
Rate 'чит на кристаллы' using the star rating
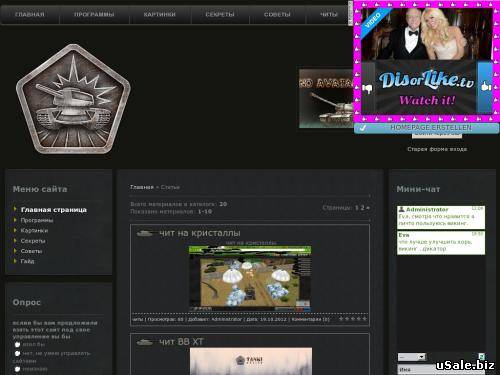point(353,319)
